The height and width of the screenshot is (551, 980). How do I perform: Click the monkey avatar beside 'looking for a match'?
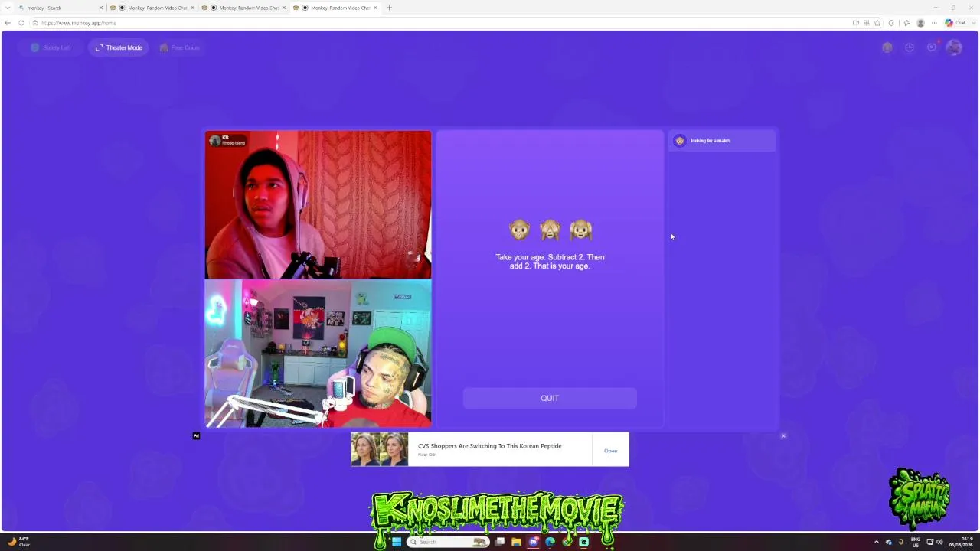click(x=680, y=141)
